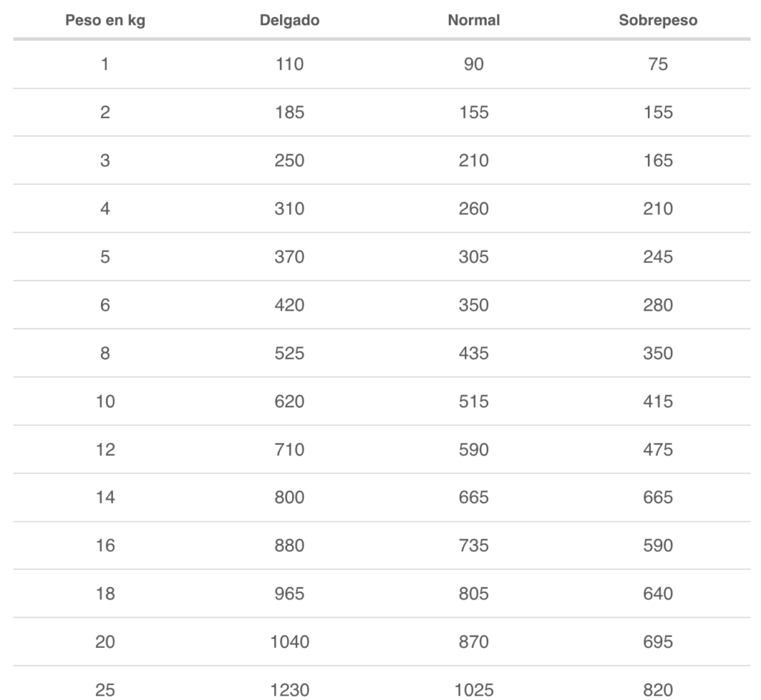Screen dimensions: 761x700
Task: Select the Sobrepeso value 640
Action: [658, 593]
